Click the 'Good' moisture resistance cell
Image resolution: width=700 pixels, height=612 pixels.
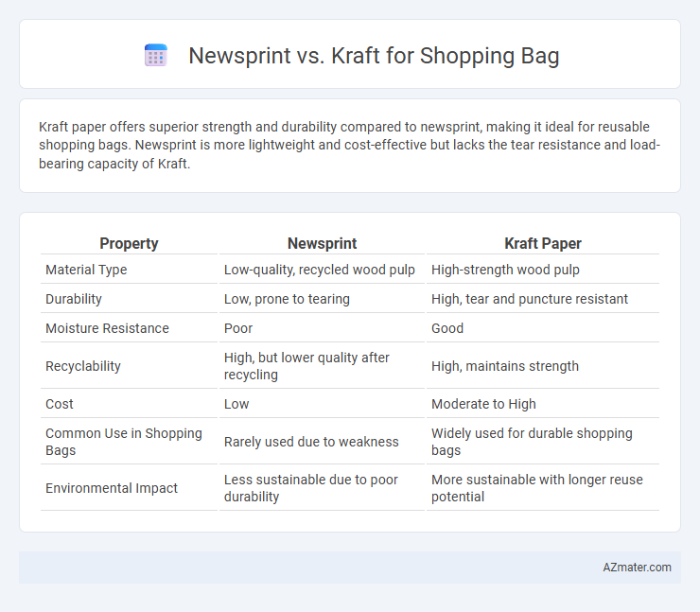(447, 328)
